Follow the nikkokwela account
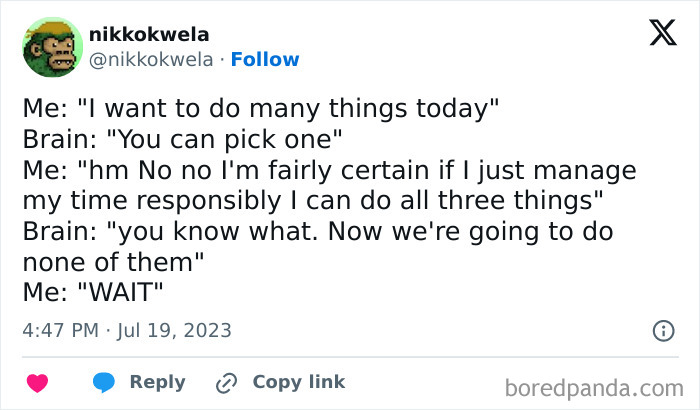This screenshot has height=410, width=700. (x=265, y=60)
